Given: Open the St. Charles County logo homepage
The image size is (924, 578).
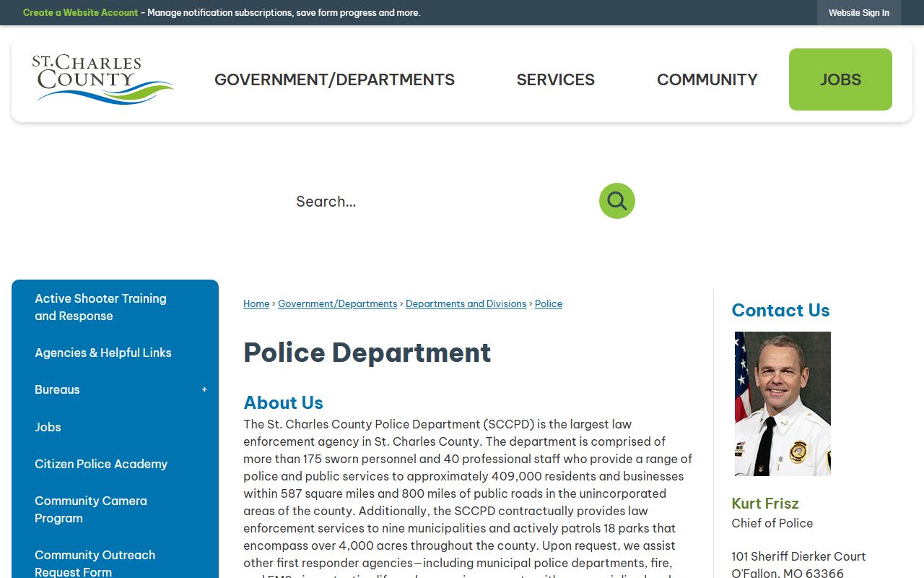Looking at the screenshot, I should 103,79.
